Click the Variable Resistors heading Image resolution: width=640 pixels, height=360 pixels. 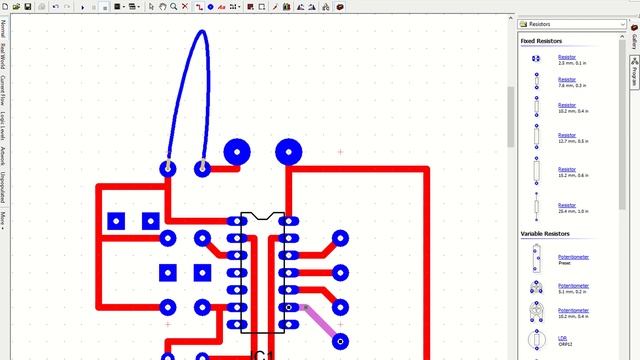click(545, 233)
